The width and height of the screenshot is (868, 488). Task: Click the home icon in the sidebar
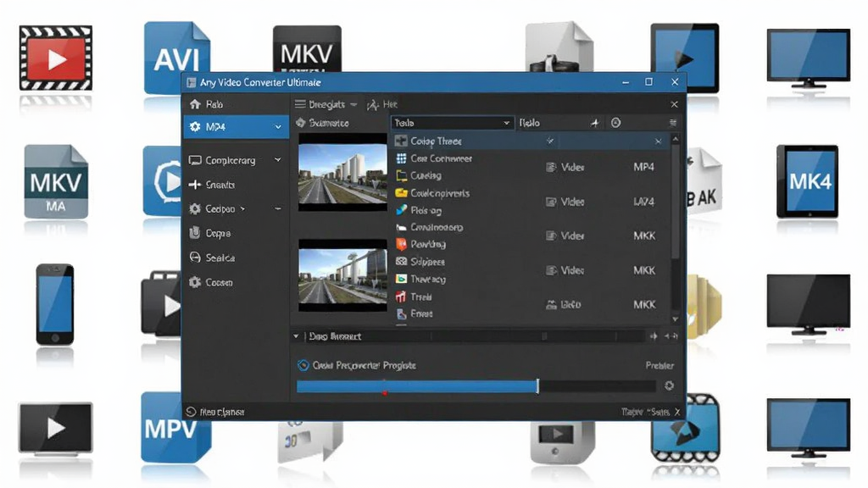pos(195,104)
